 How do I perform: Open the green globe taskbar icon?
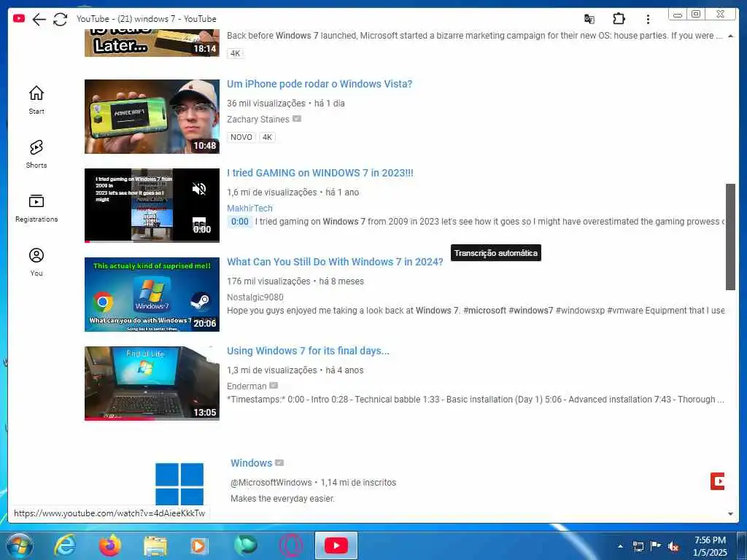point(245,545)
